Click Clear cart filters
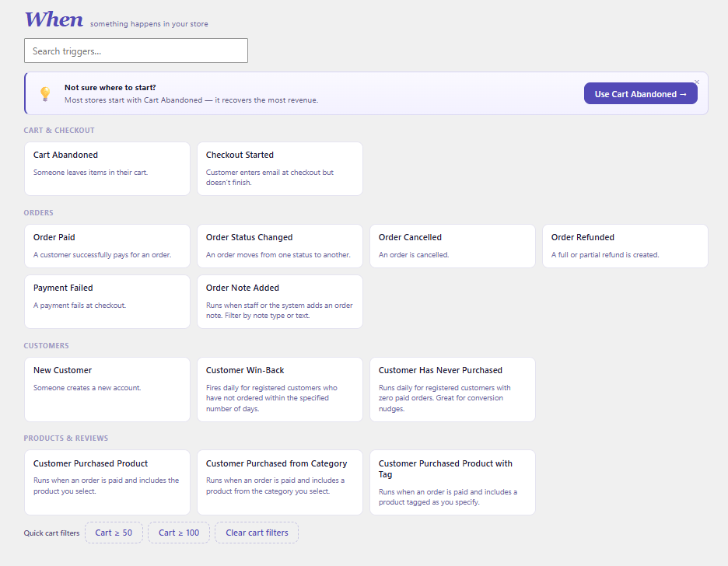Image resolution: width=728 pixels, height=566 pixels. (257, 533)
